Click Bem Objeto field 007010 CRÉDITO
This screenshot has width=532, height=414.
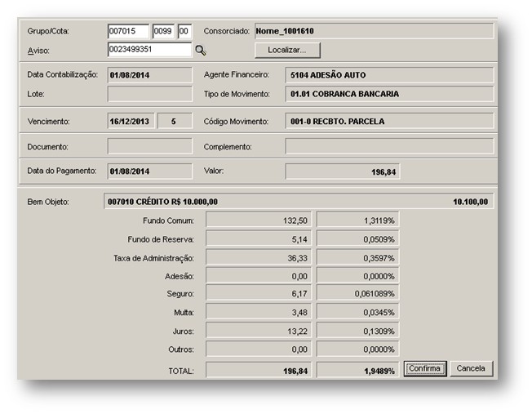click(x=299, y=202)
